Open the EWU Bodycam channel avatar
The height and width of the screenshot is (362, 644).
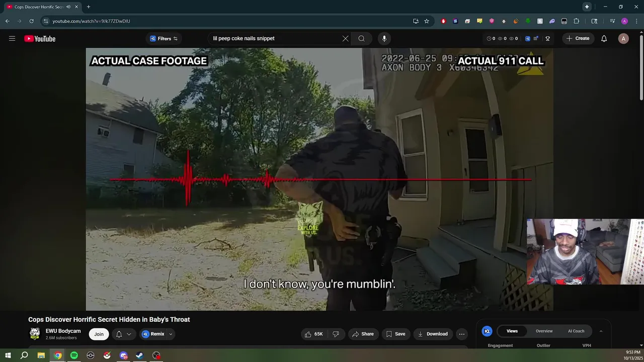click(x=35, y=333)
